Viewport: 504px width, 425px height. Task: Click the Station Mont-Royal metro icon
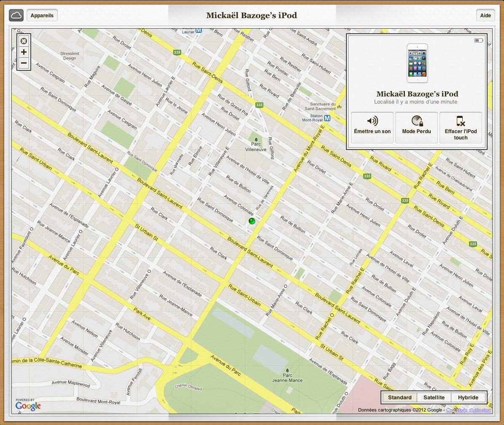coord(327,118)
